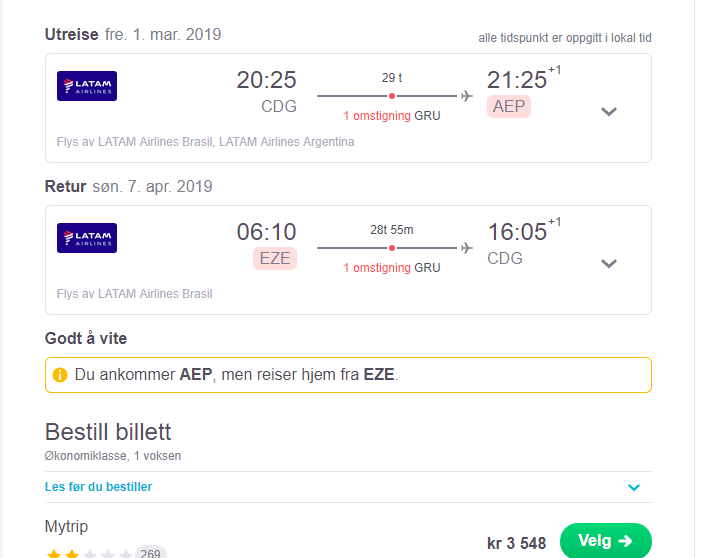Screen dimensions: 718x558
Task: Click the orange info icon in the notice box
Action: [x=60, y=374]
